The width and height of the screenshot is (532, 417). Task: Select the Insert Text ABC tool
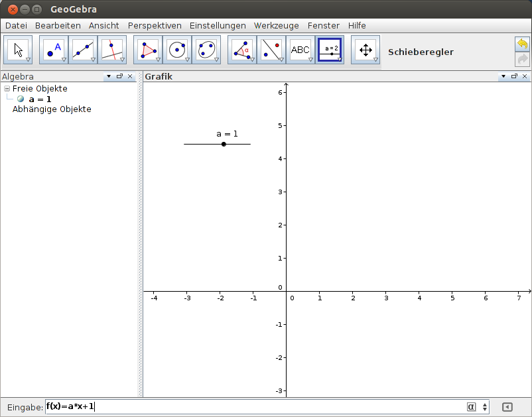300,50
